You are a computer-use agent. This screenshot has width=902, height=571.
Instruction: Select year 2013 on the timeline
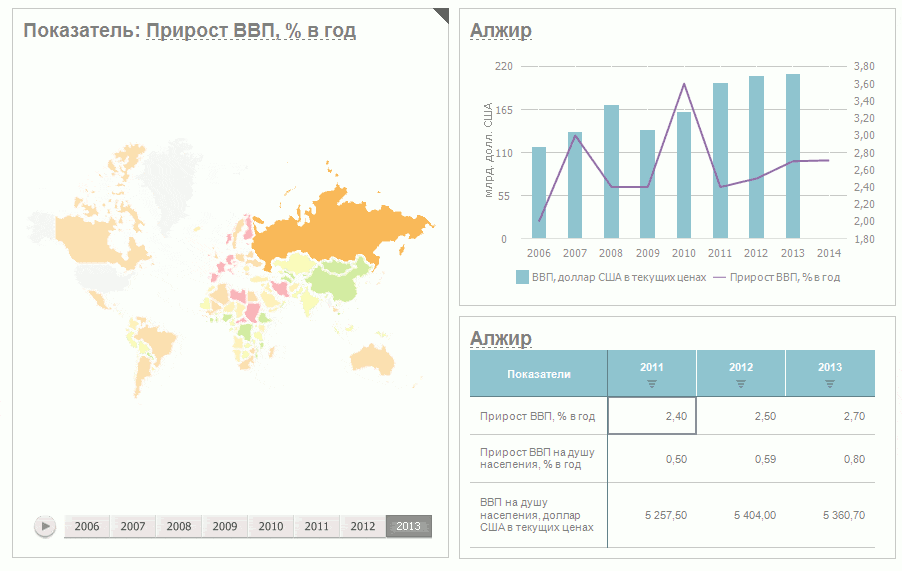tap(409, 526)
